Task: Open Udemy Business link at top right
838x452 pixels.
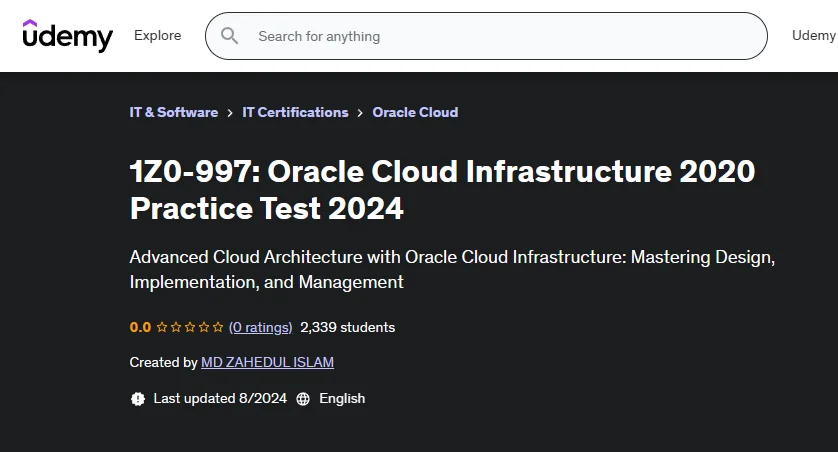Action: pos(814,35)
